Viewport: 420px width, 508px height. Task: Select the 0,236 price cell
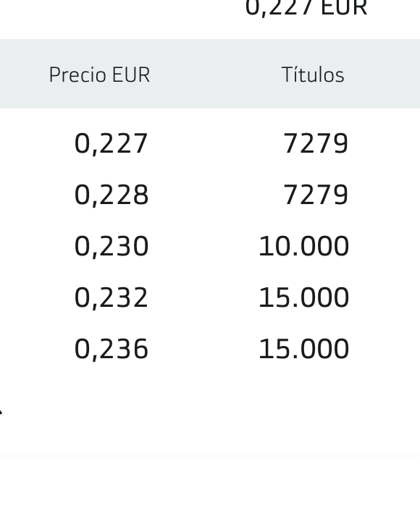(x=112, y=349)
